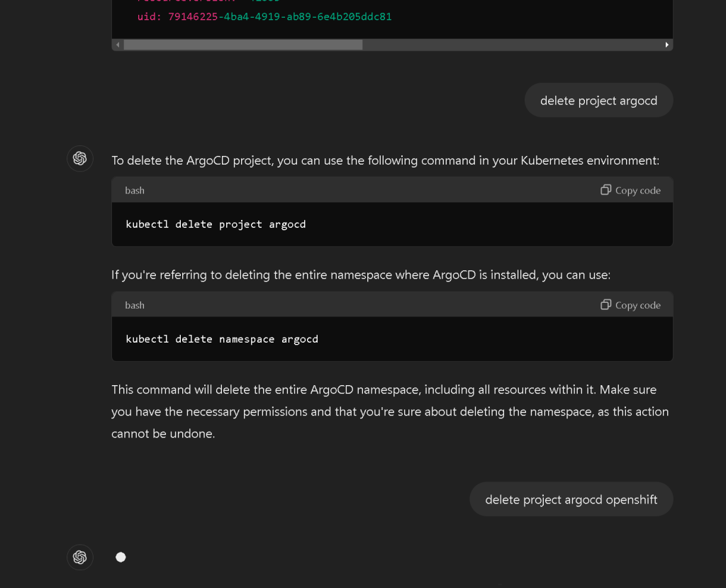Viewport: 726px width, 588px height.
Task: Click ChatGPT avatar beside ArgoCD delete response
Action: click(79, 158)
